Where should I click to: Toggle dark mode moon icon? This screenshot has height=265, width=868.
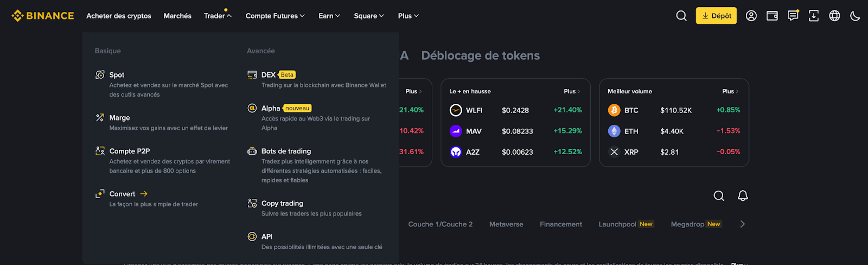855,16
